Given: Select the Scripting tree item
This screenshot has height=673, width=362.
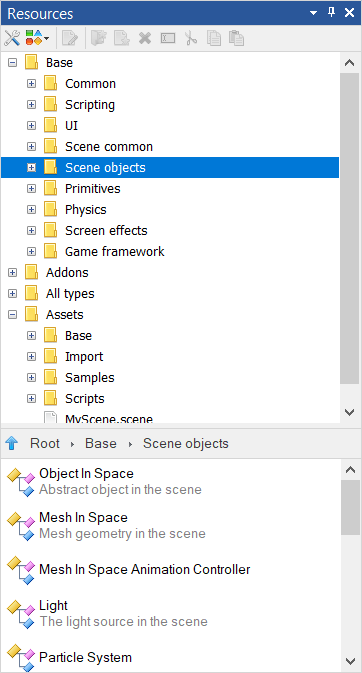Looking at the screenshot, I should [x=90, y=105].
